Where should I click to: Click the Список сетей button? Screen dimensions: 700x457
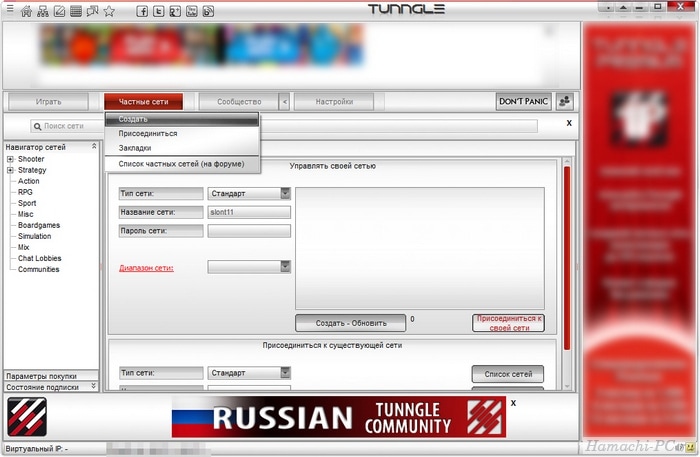[x=508, y=374]
